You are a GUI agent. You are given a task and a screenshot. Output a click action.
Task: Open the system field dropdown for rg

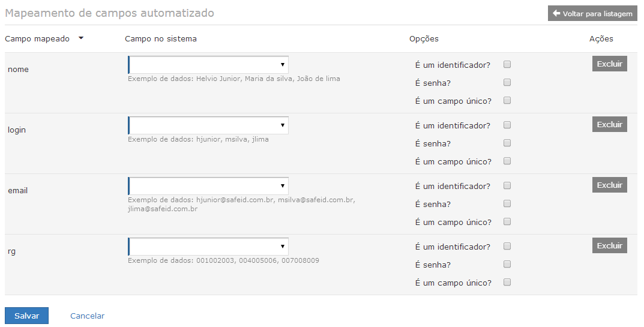coord(208,247)
